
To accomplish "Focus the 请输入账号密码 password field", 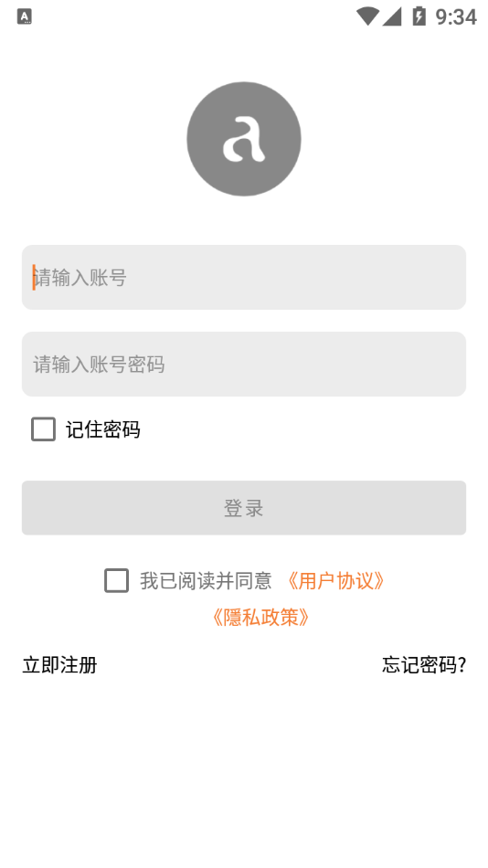I will pos(244,365).
